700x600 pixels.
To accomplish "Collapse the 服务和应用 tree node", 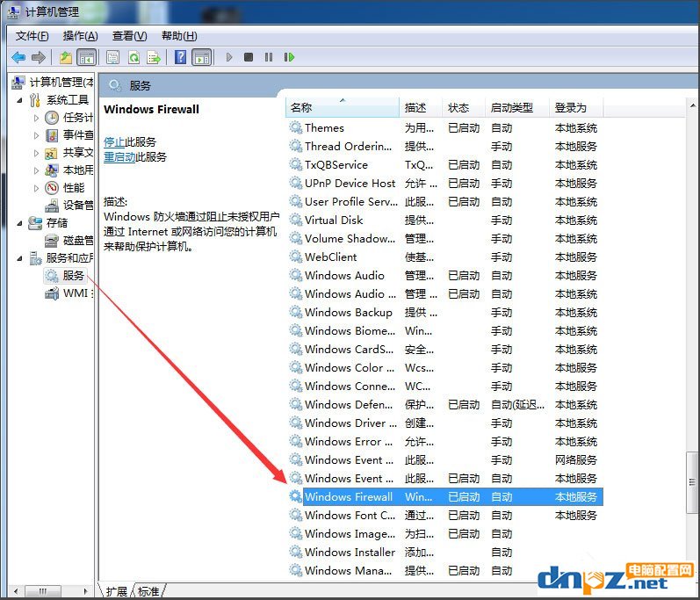I will click(x=19, y=258).
